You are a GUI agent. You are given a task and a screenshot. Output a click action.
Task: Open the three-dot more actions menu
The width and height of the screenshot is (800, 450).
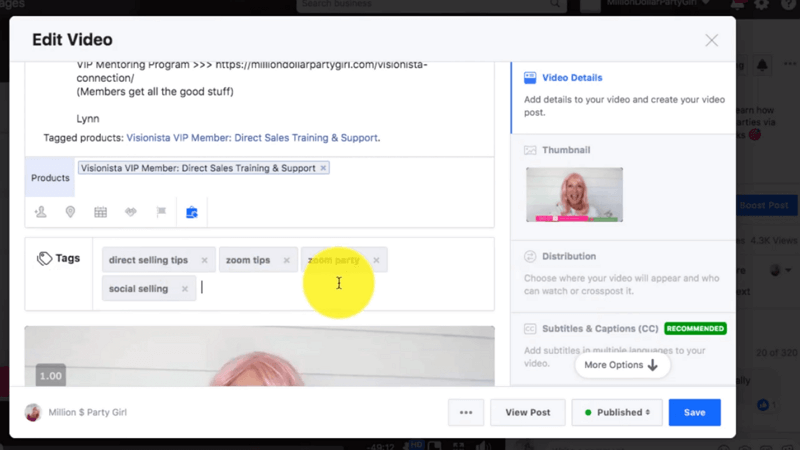click(x=466, y=412)
